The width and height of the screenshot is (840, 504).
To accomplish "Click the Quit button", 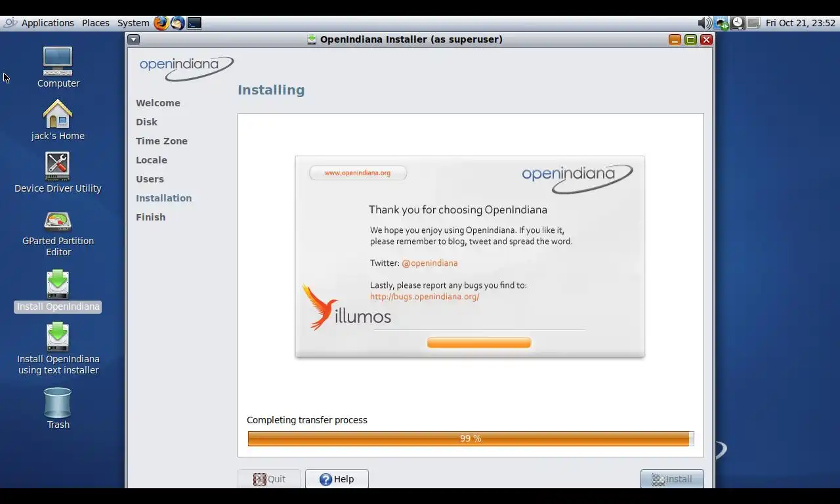I will 269,479.
